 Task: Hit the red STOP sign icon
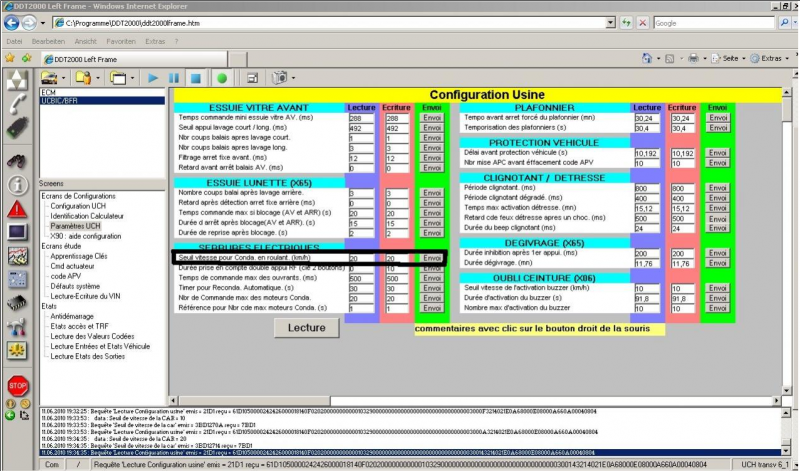[18, 386]
